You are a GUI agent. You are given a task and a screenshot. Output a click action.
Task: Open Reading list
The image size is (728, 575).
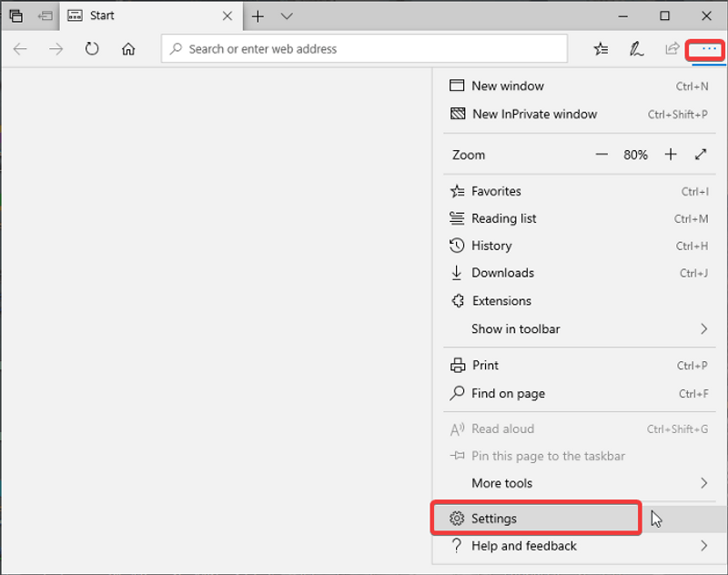(580, 218)
